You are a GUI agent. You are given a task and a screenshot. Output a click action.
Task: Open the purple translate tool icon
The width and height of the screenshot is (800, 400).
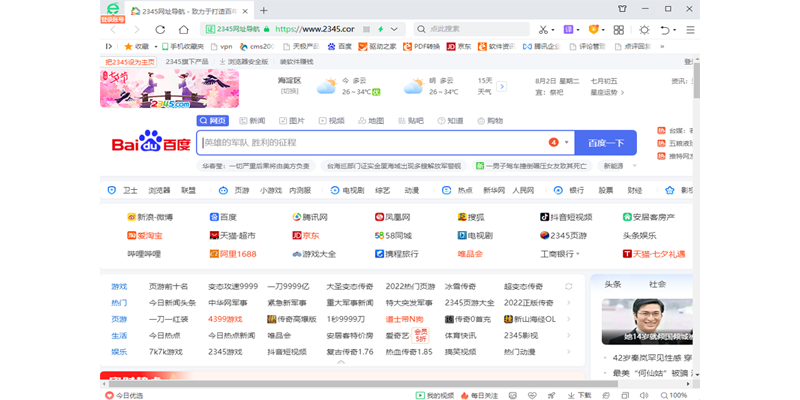tap(568, 30)
